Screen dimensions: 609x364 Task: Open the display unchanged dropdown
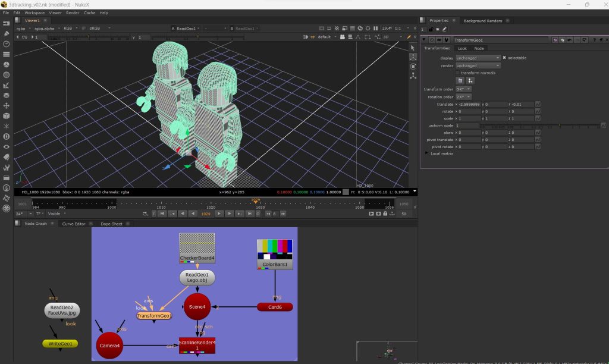[478, 58]
